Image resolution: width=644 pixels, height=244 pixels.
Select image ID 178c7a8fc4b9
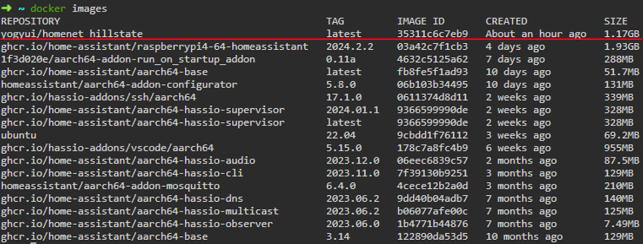[432, 148]
